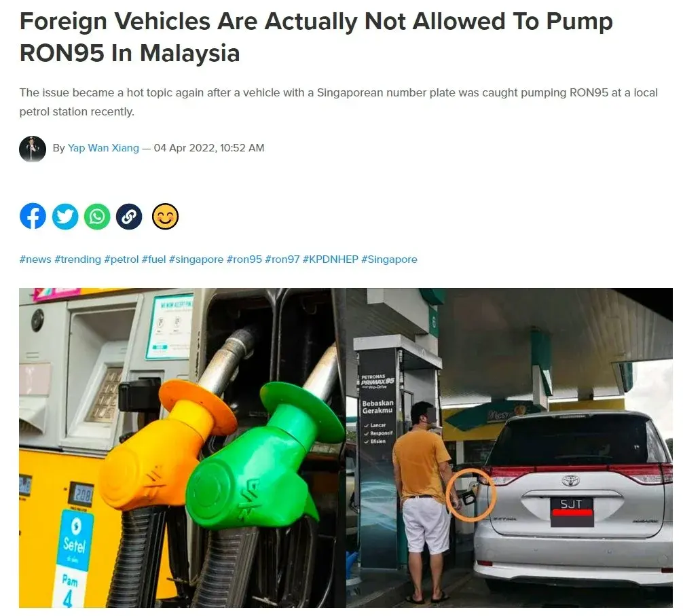Open author Yap Wan Xiang's profile
The width and height of the screenshot is (683, 616).
[103, 148]
